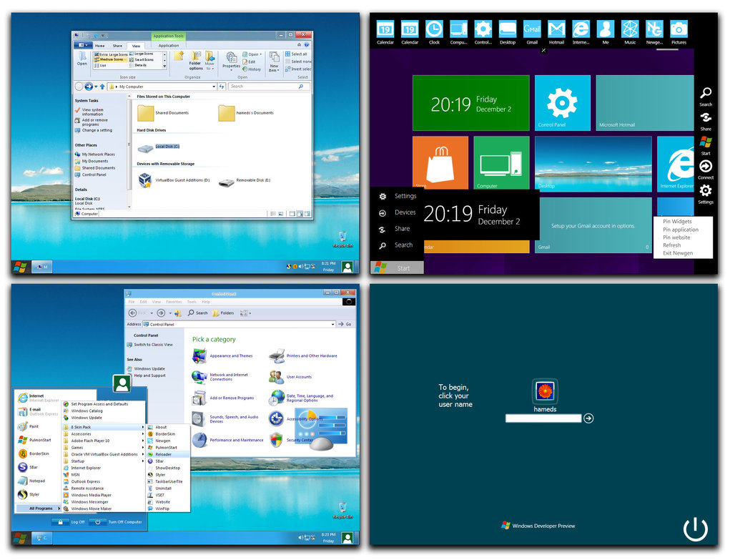Open the Desktop wallpaper tile in Newgen
This screenshot has height=560, width=730.
tap(593, 164)
